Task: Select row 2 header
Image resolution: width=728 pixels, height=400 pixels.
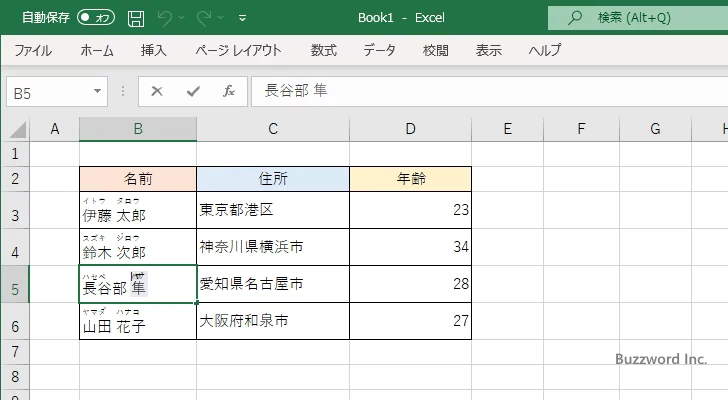Action: (15, 179)
